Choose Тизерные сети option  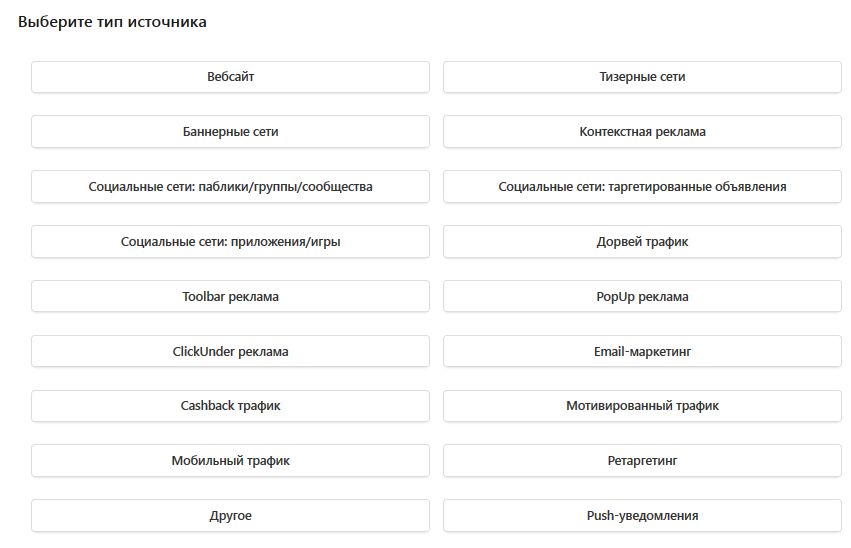pyautogui.click(x=642, y=77)
